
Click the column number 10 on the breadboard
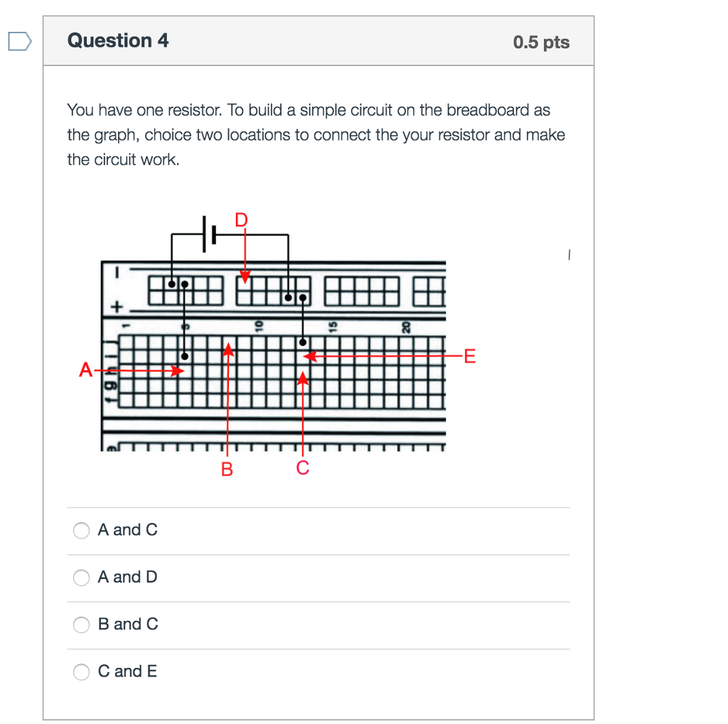pos(259,326)
